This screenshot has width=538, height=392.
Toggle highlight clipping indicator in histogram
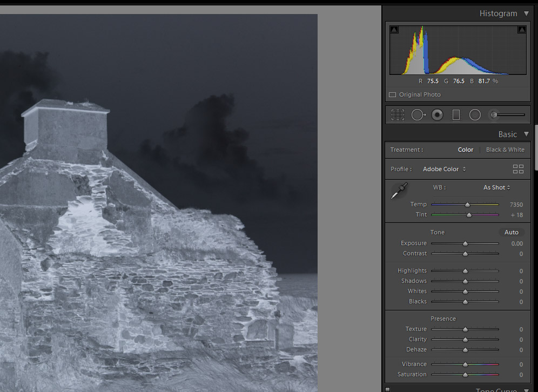click(x=521, y=30)
